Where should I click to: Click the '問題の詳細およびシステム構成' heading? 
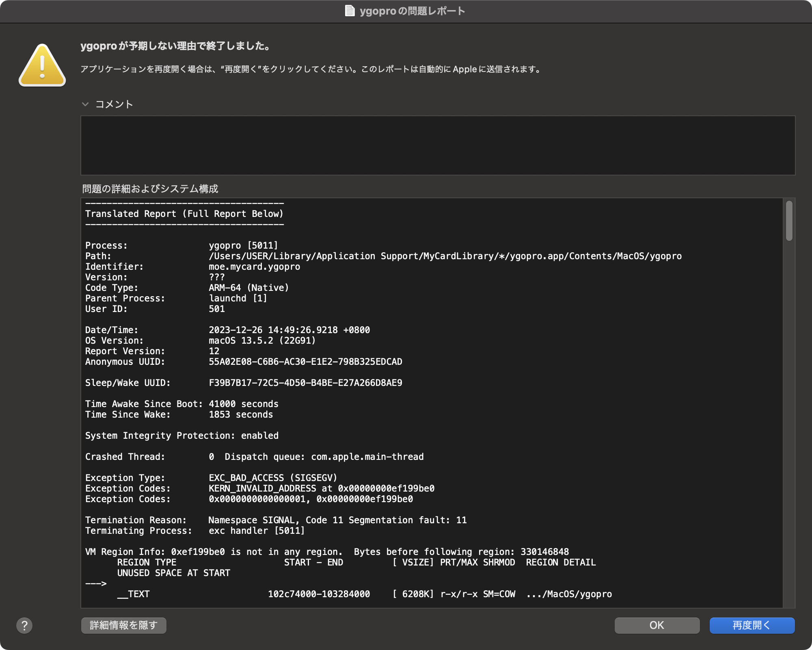(x=150, y=188)
